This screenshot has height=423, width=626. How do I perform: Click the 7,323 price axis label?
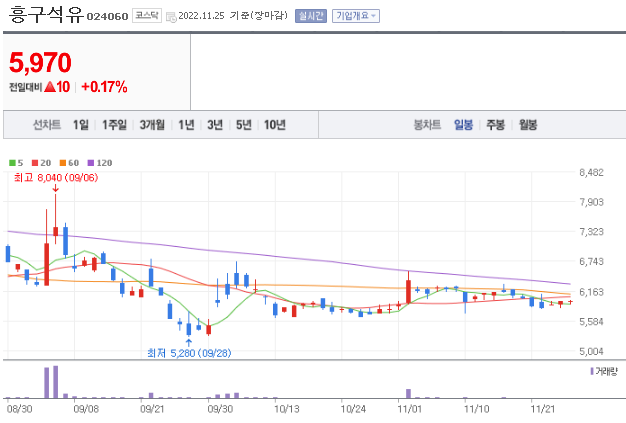(x=592, y=232)
